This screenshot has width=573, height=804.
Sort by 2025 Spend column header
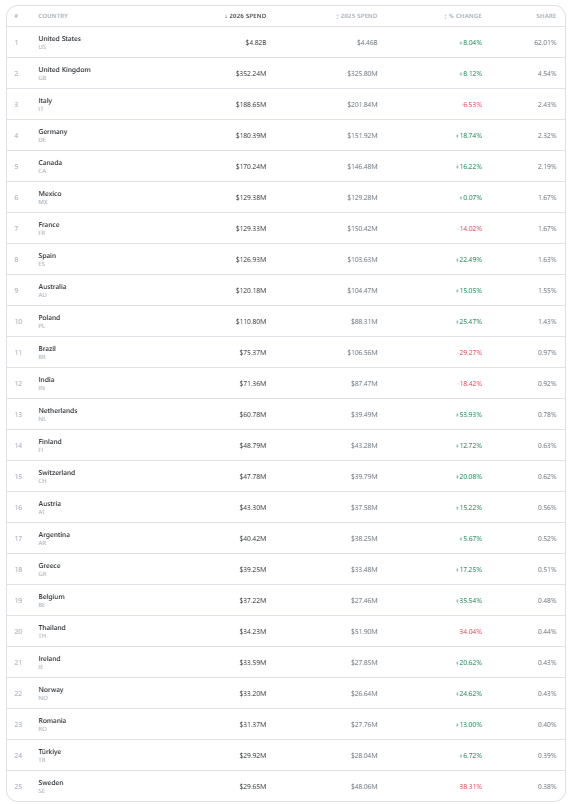click(357, 16)
